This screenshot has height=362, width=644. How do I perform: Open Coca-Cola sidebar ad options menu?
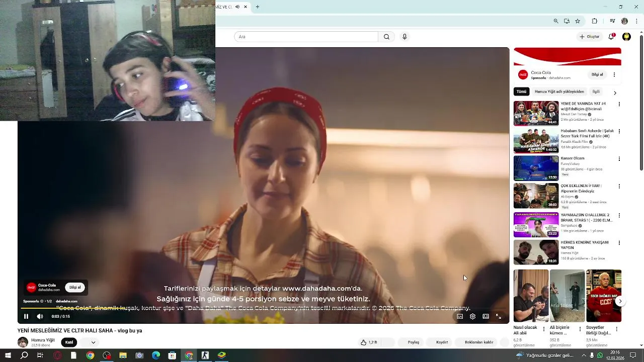(x=614, y=74)
